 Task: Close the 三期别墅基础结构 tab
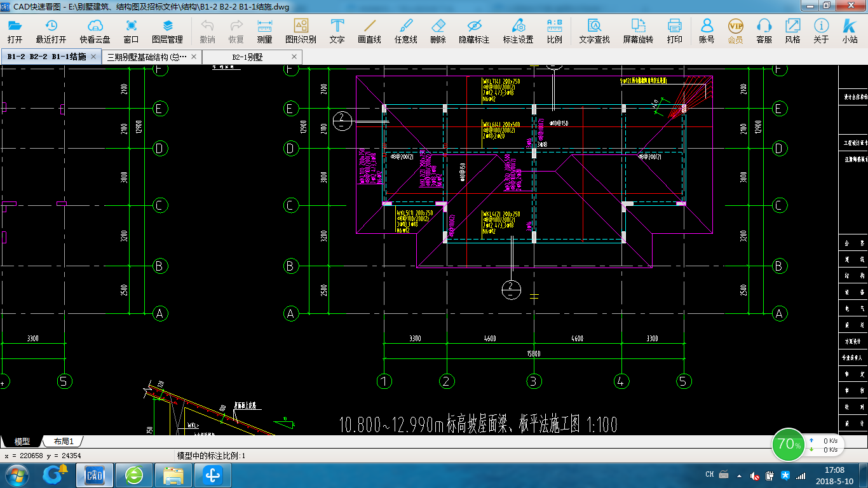(x=194, y=57)
